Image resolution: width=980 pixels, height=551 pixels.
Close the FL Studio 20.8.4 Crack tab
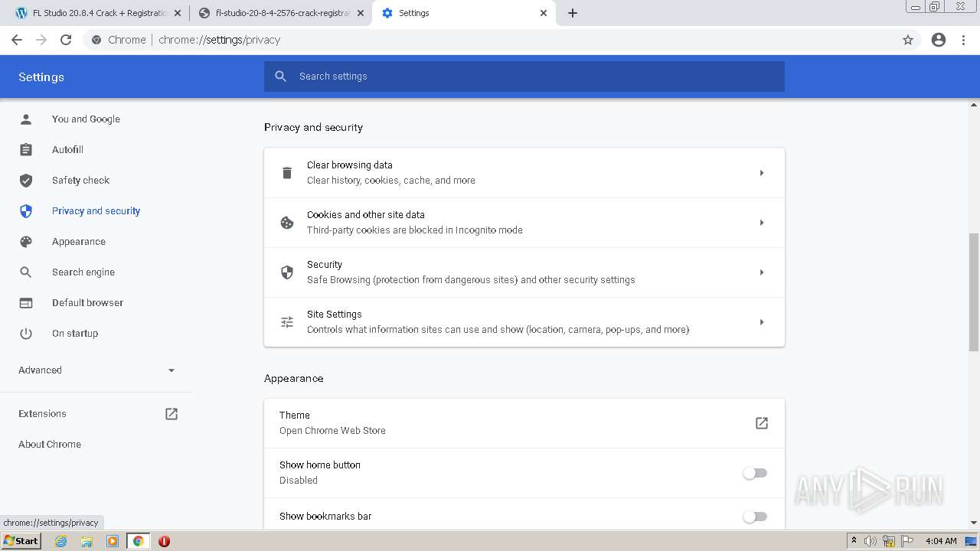178,13
